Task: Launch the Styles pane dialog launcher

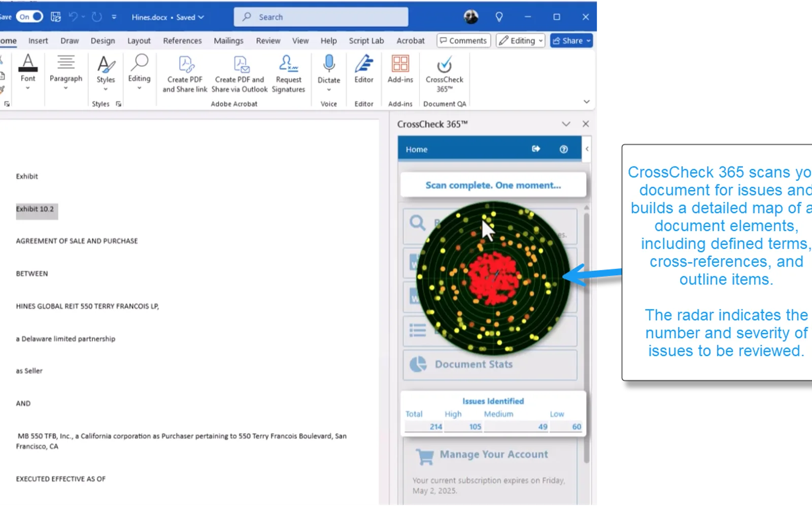Action: point(119,104)
